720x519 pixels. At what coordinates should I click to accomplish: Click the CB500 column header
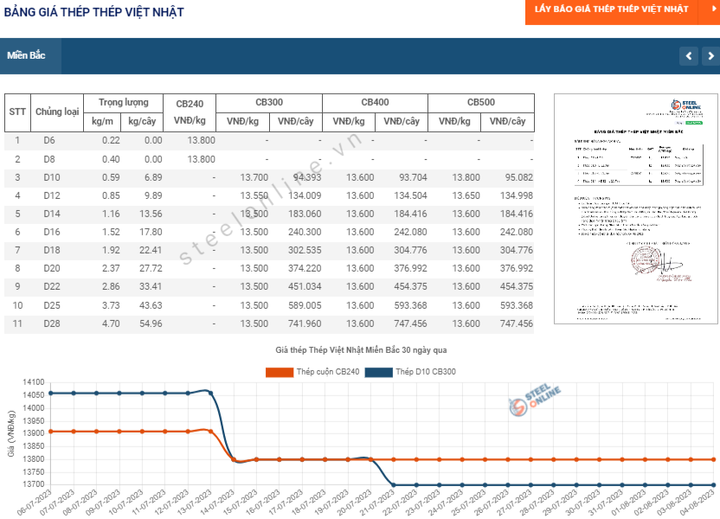pos(480,103)
